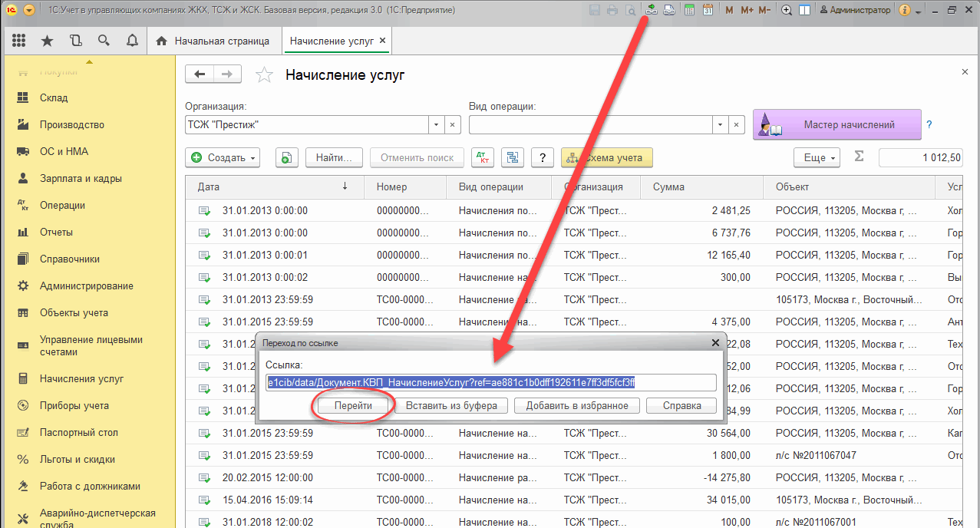This screenshot has width=980, height=528.
Task: Open the Паспортный стол section
Action: point(79,432)
